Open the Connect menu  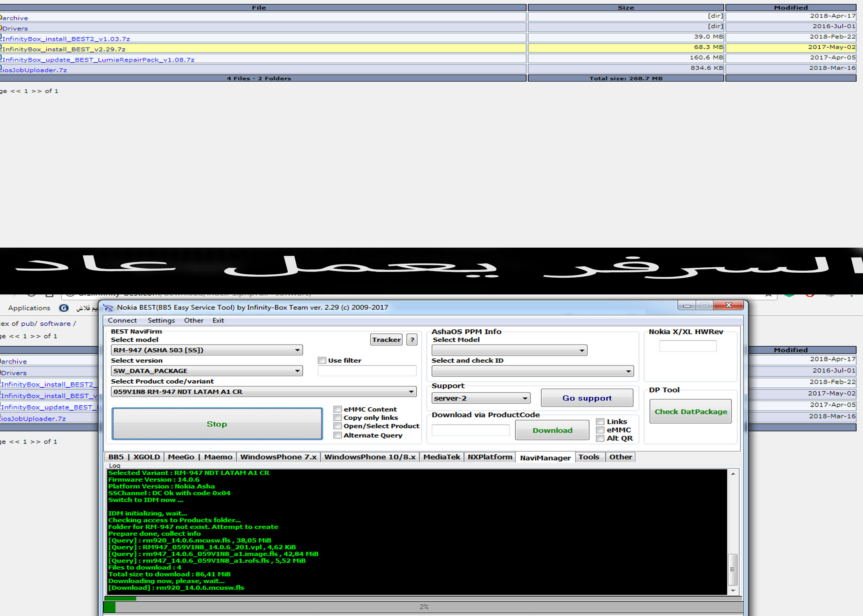(122, 321)
